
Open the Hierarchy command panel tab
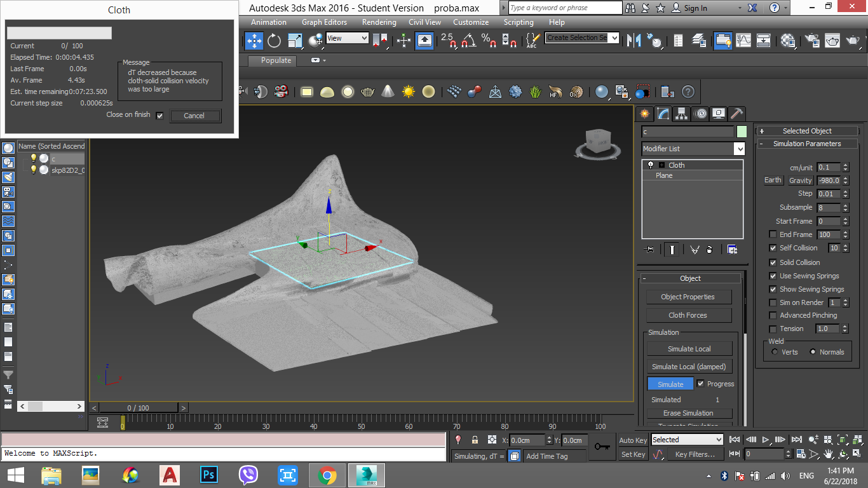(x=682, y=114)
